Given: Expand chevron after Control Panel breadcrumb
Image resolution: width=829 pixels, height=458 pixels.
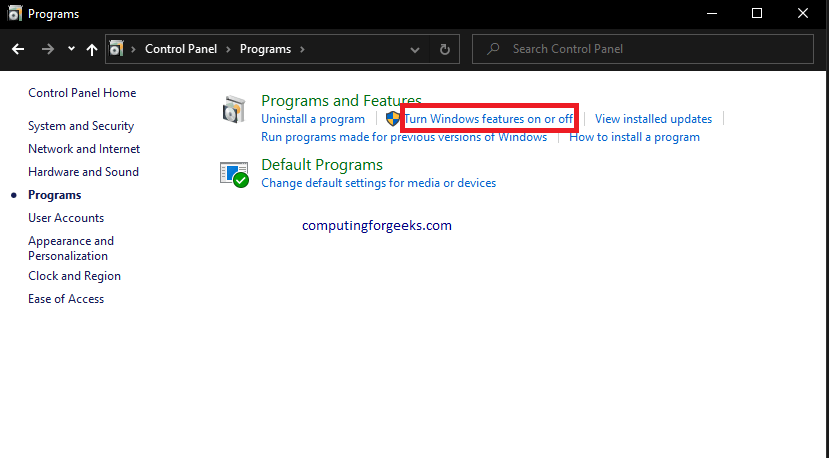Looking at the screenshot, I should (x=228, y=49).
